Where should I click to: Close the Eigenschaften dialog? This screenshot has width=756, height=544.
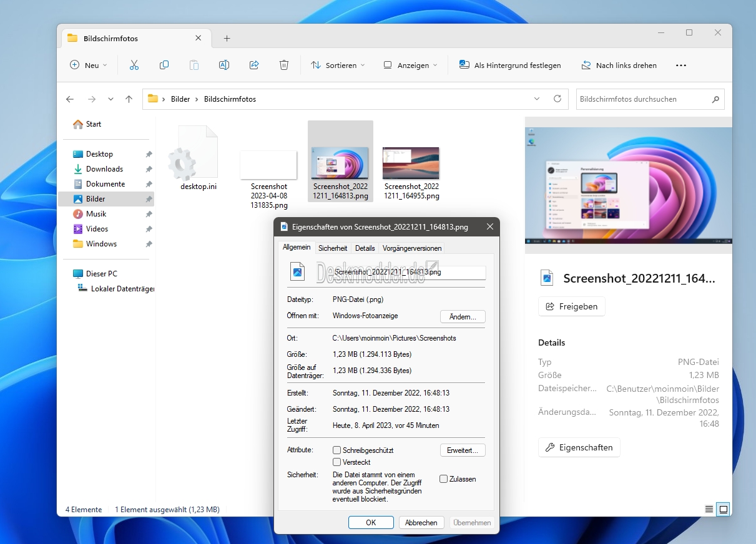click(x=490, y=227)
